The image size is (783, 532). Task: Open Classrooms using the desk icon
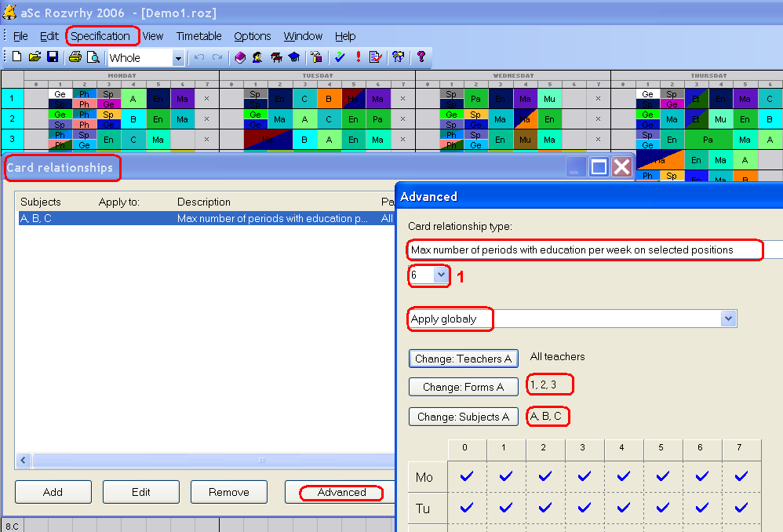(276, 57)
